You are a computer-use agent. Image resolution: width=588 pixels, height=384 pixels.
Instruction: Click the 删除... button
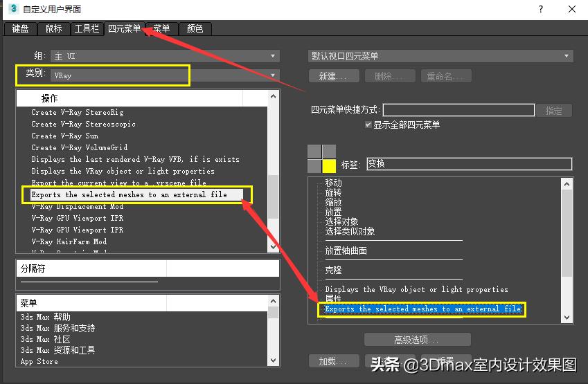point(390,76)
